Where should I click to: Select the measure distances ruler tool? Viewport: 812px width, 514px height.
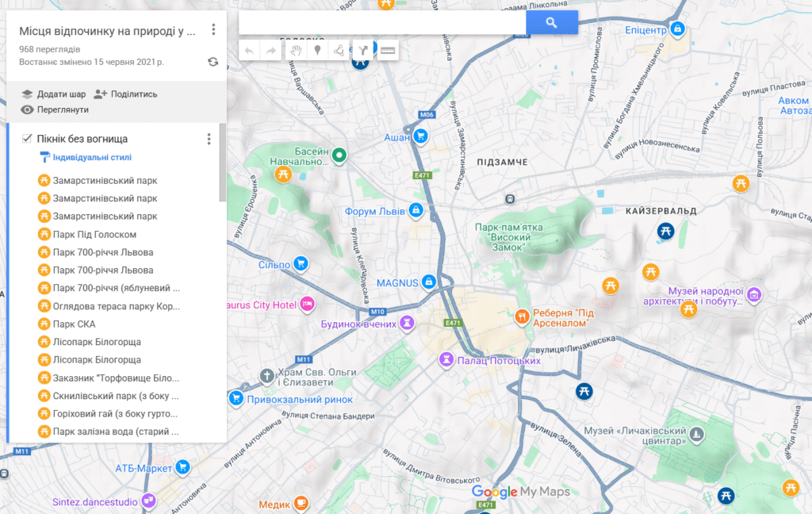tap(388, 50)
